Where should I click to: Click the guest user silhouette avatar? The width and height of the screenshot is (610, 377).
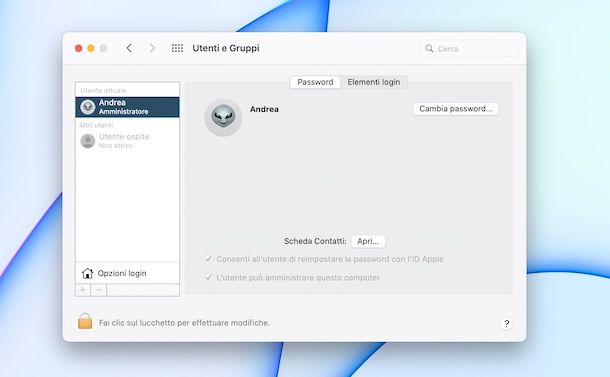pos(88,141)
